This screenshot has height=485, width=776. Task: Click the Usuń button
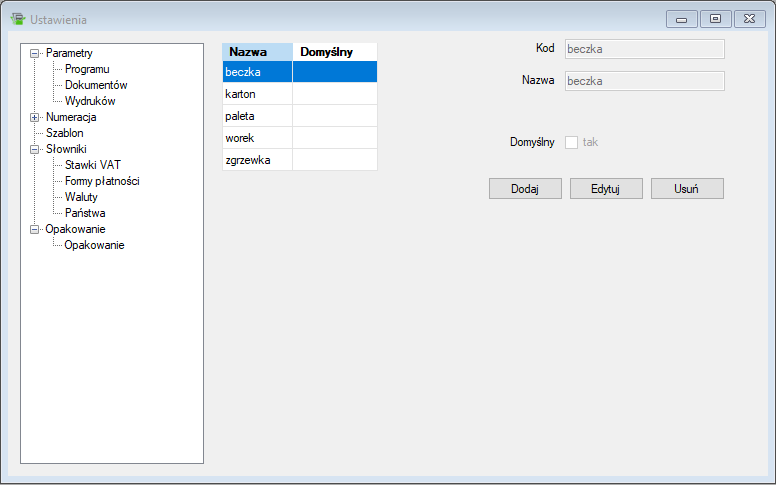(x=686, y=189)
